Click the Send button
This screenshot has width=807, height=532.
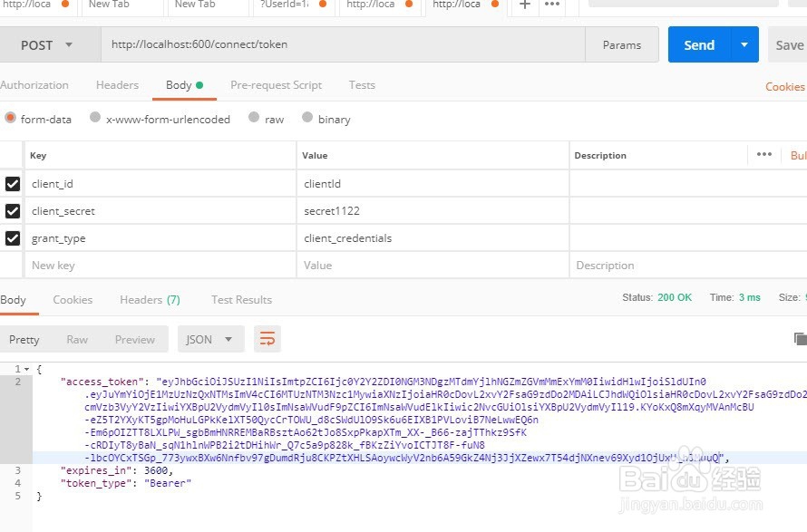pos(698,44)
